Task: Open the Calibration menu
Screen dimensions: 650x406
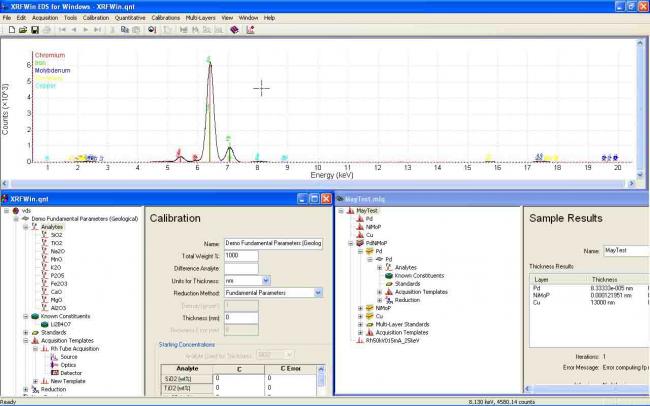Action: (x=96, y=17)
